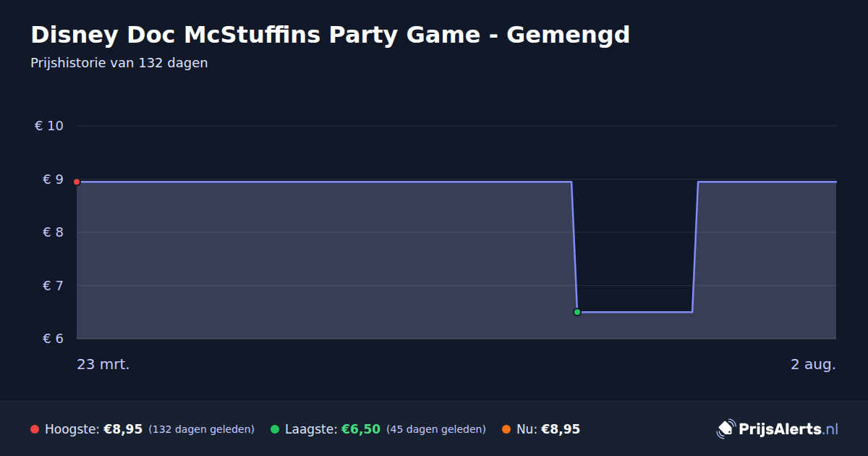Select the green lowest point marker on chart
Screen dimensions: 868x456
click(577, 312)
